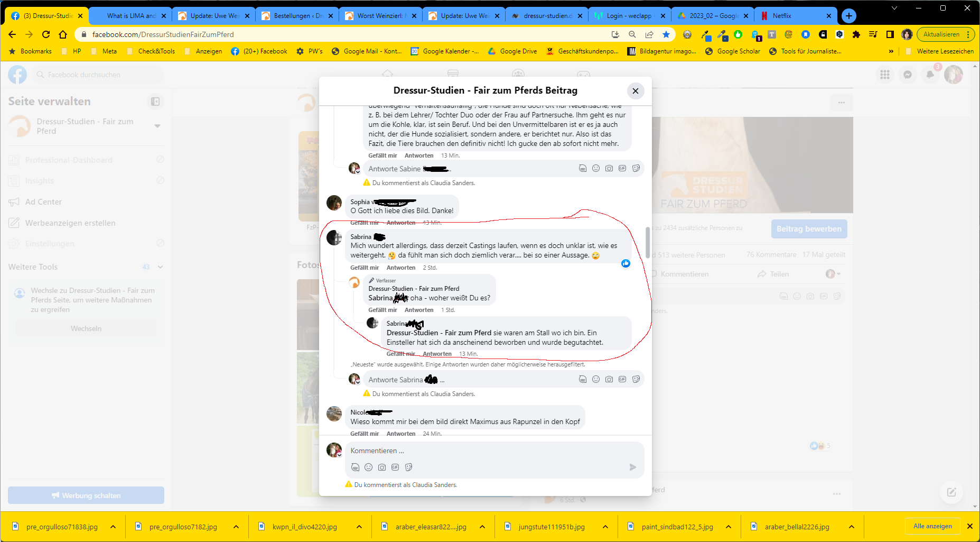980x542 pixels.
Task: Click the sticker icon in the Kommentieren box
Action: (x=408, y=467)
